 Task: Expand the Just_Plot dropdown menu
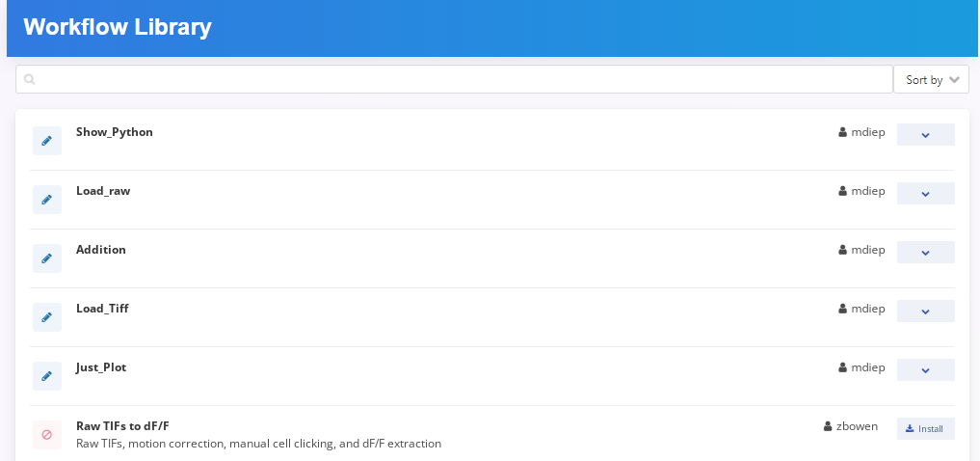point(925,370)
